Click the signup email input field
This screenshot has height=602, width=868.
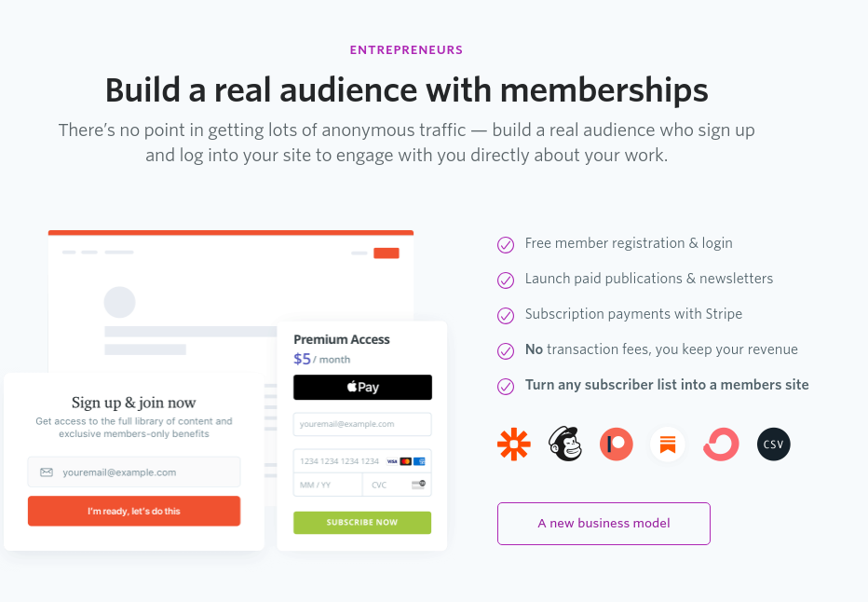pyautogui.click(x=140, y=472)
